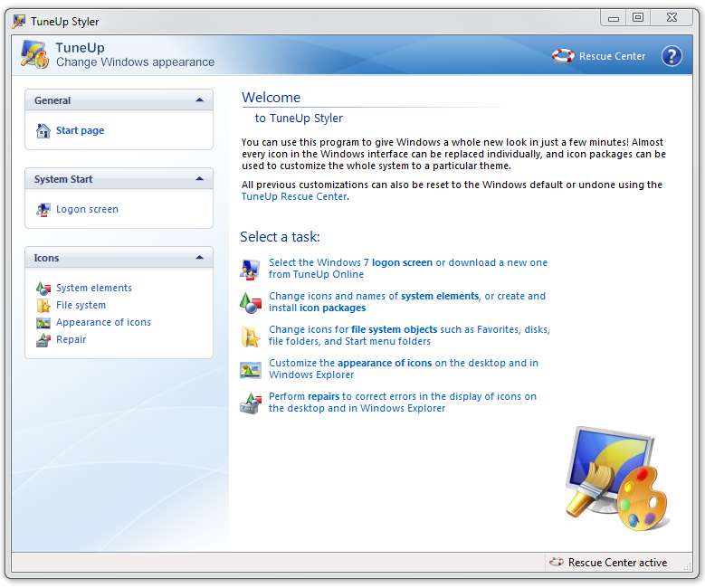
Task: Click the logon screen task icon
Action: (250, 270)
